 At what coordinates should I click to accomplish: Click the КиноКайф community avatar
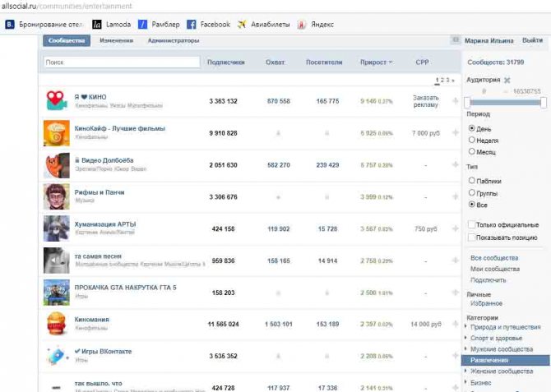(x=56, y=133)
